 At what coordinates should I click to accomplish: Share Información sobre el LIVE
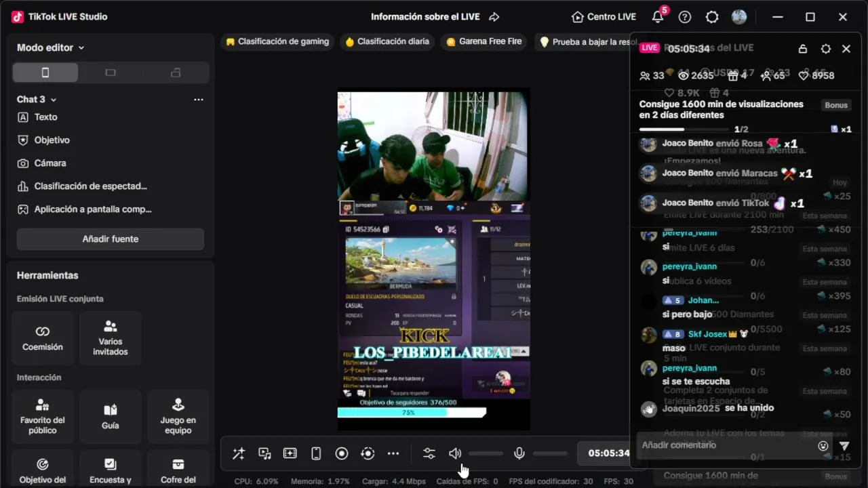coord(494,17)
